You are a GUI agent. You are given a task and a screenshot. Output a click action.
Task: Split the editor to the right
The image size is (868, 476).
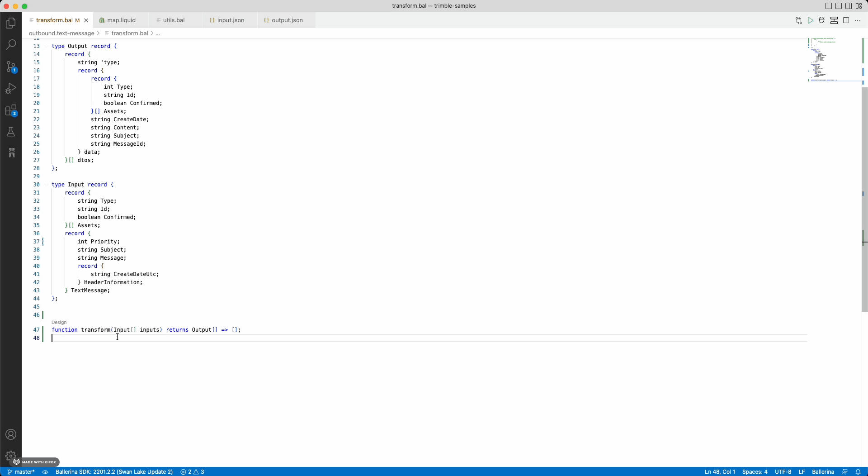pos(846,20)
